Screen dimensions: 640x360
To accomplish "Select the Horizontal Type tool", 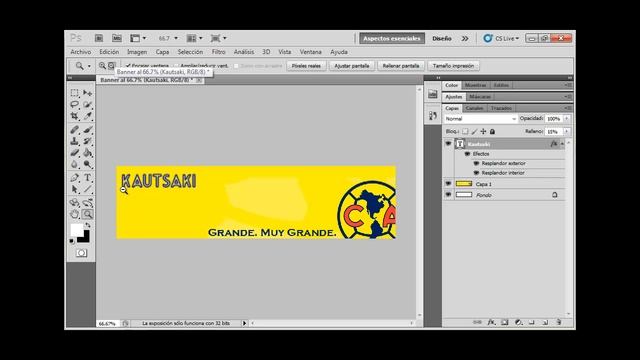I will (x=87, y=178).
